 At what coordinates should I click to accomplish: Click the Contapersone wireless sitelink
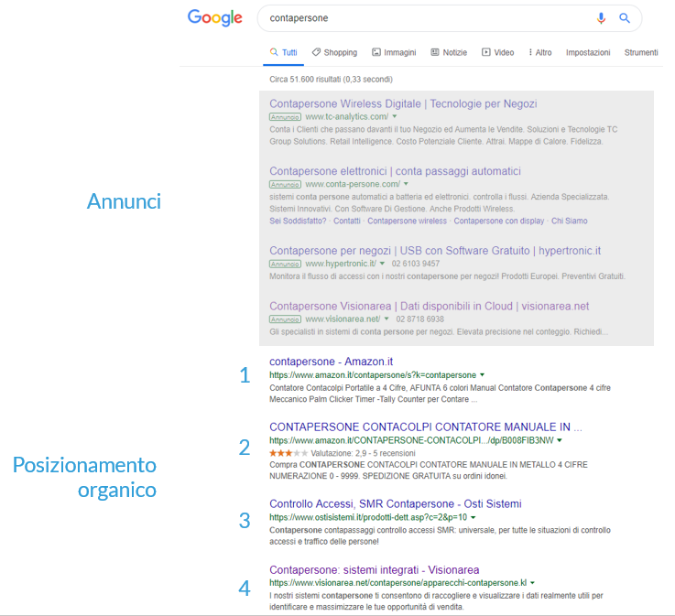tap(408, 221)
